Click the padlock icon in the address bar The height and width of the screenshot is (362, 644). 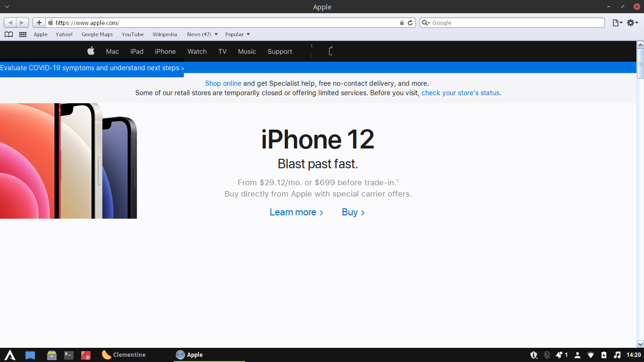[402, 23]
